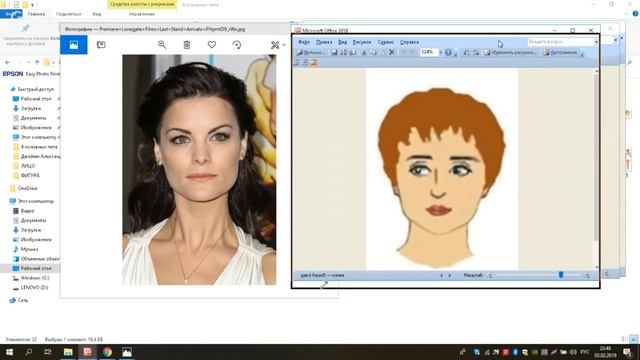Screen dimensions: 640x360
Task: Click the up arrow in File Explorer navigation
Action: click(37, 62)
